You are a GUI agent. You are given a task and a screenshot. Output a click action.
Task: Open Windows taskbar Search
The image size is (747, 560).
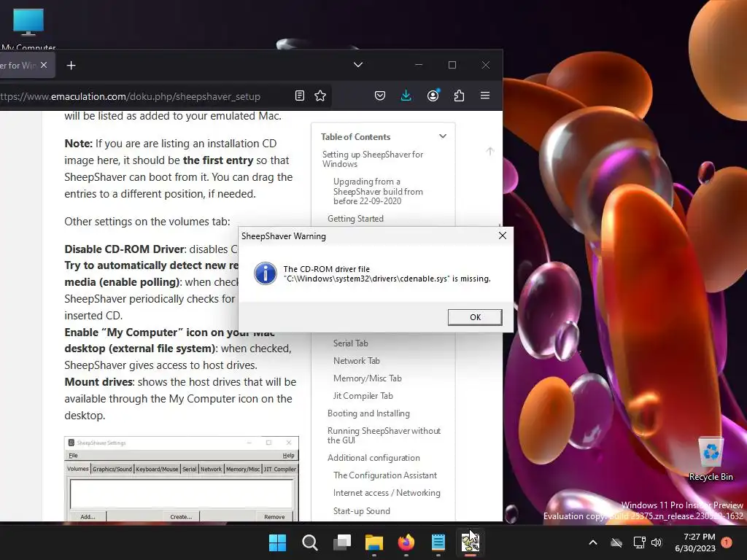click(309, 542)
